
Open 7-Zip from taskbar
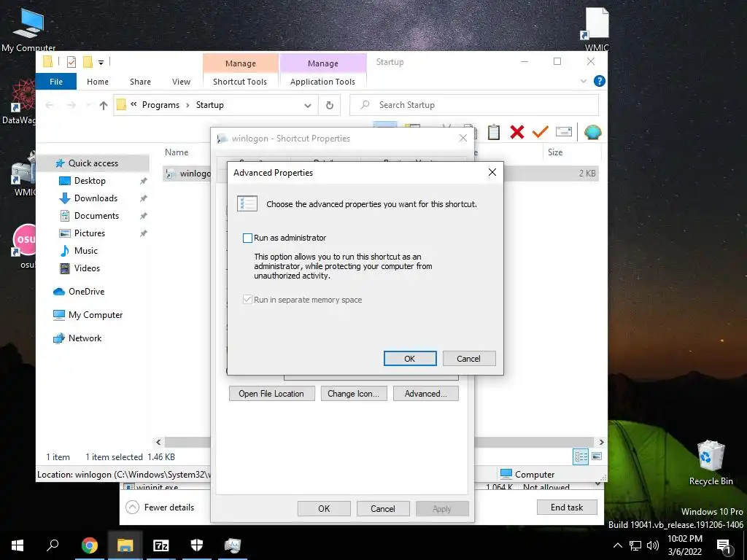click(161, 545)
